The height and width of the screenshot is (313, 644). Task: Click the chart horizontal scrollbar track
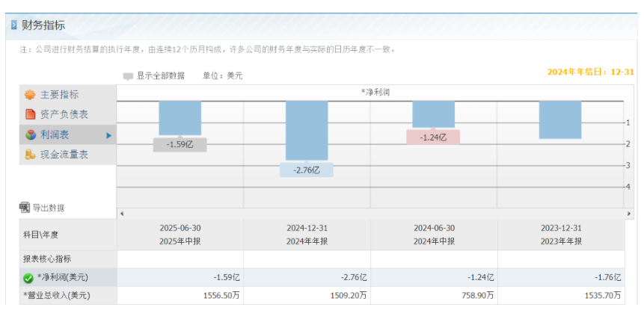coord(375,214)
